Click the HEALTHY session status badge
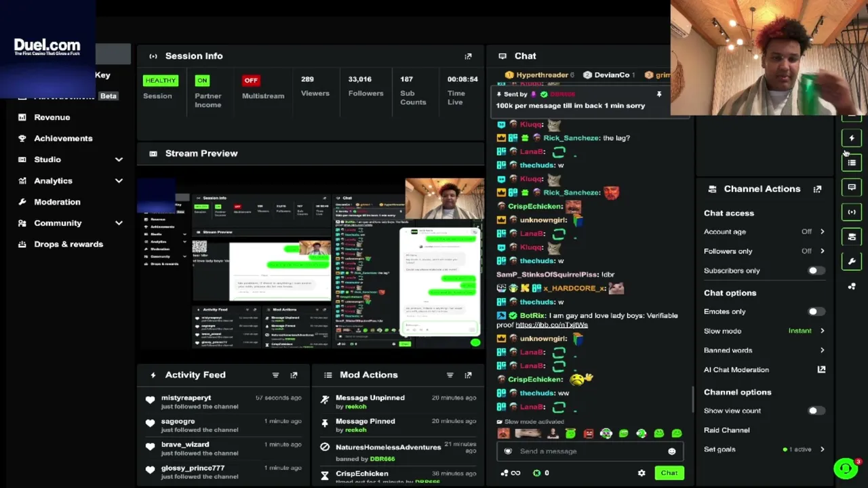Image resolution: width=868 pixels, height=488 pixels. [x=160, y=81]
